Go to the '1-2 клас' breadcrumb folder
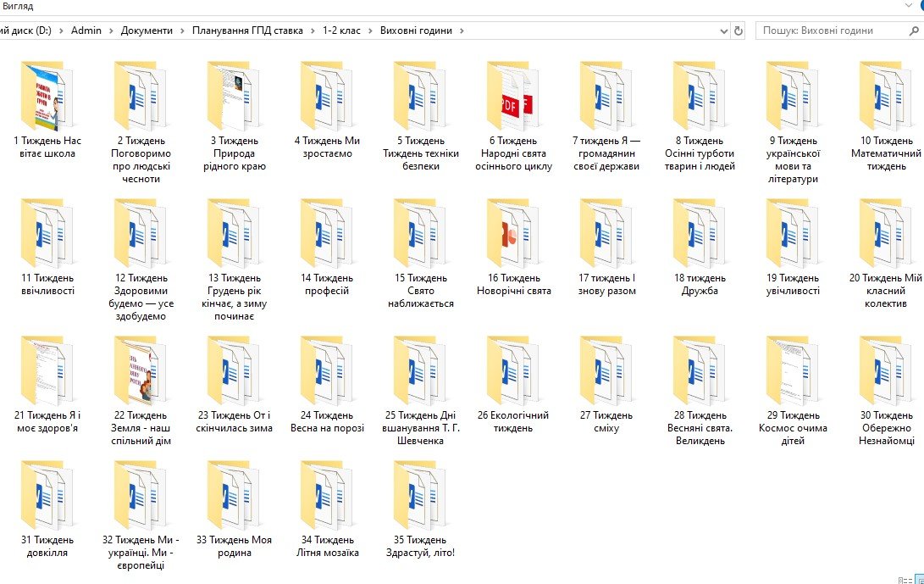Image resolution: width=924 pixels, height=584 pixels. click(x=340, y=31)
